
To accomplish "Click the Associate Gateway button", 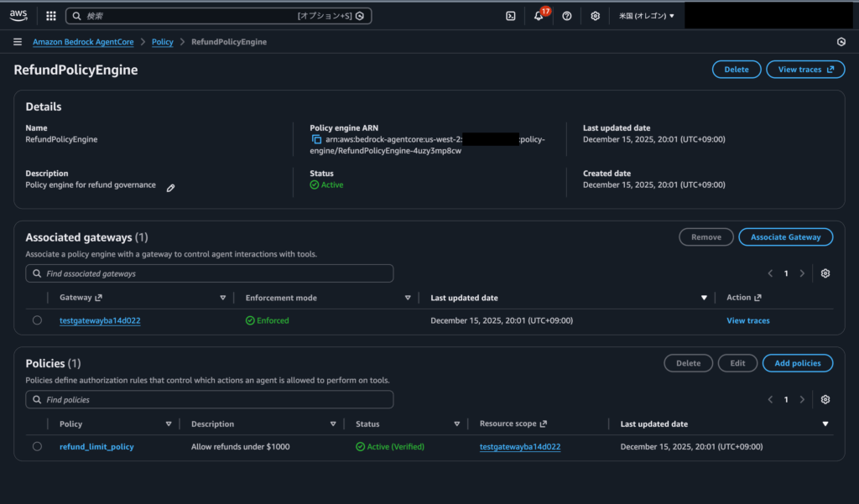I will (785, 237).
